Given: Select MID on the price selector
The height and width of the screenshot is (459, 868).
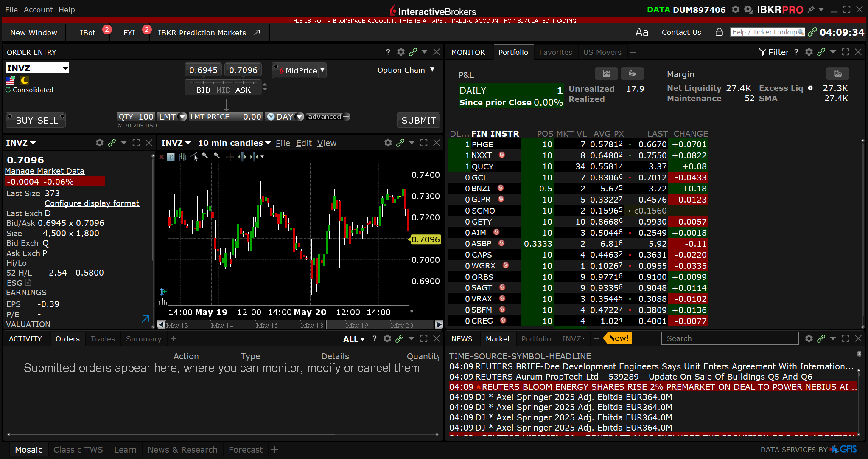Looking at the screenshot, I should (x=223, y=90).
